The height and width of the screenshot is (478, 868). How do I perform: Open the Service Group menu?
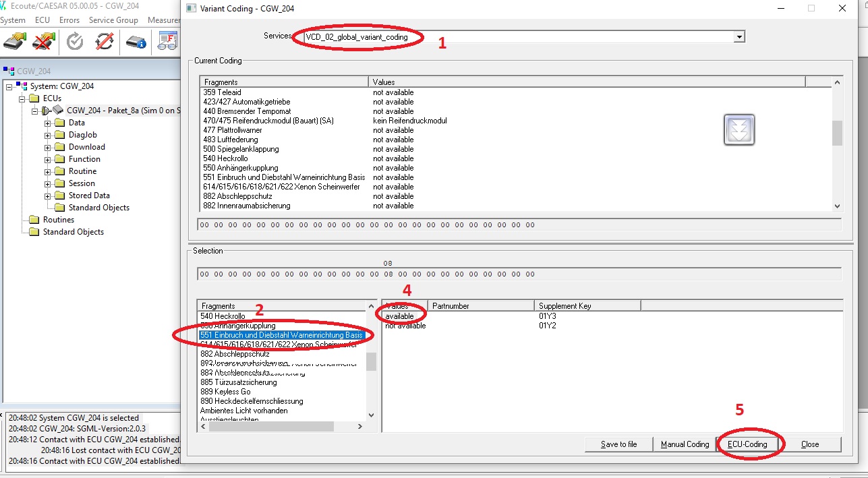pyautogui.click(x=113, y=20)
